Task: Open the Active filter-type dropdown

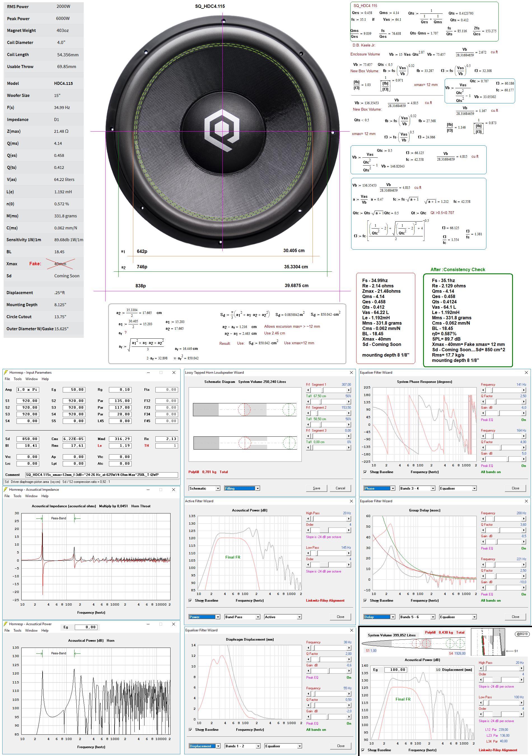Action: coord(283,617)
